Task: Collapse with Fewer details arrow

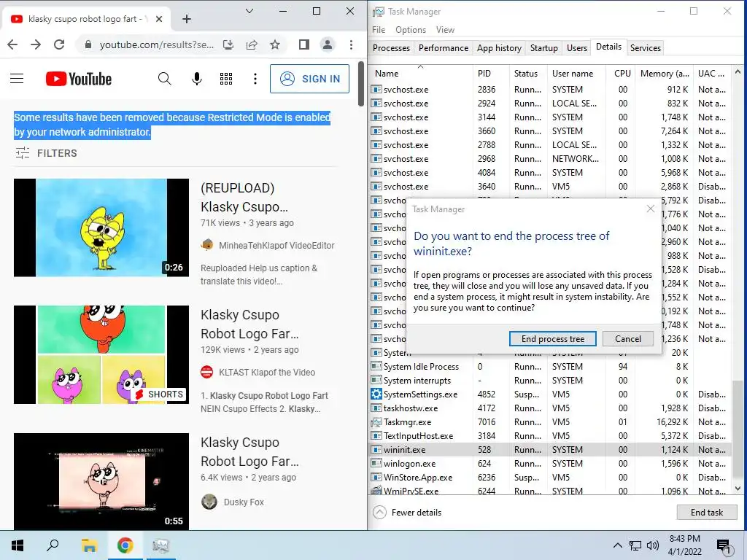Action: coord(379,513)
